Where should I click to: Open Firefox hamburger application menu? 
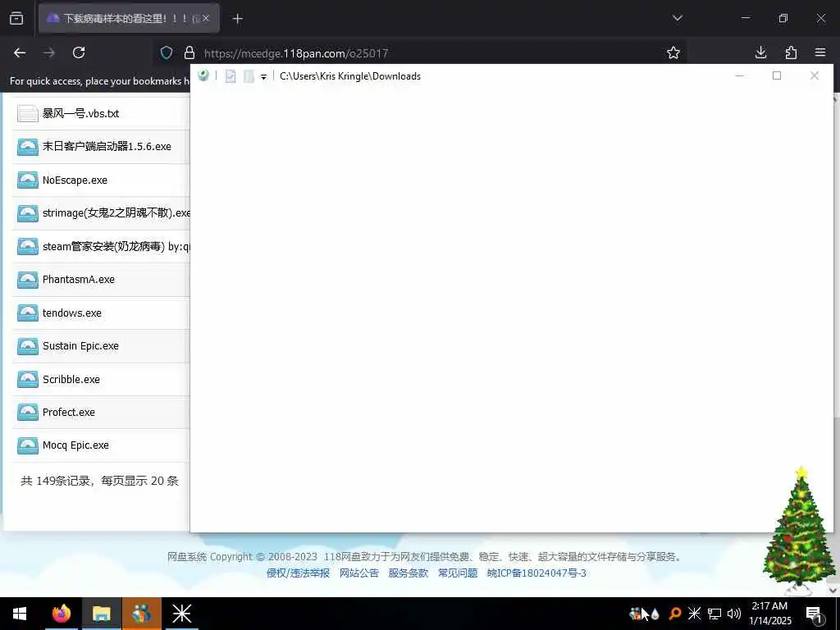[x=820, y=52]
